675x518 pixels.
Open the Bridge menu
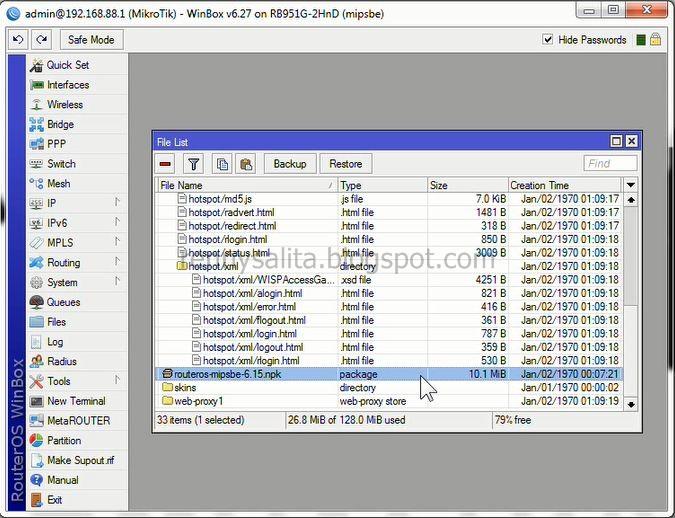coord(60,124)
